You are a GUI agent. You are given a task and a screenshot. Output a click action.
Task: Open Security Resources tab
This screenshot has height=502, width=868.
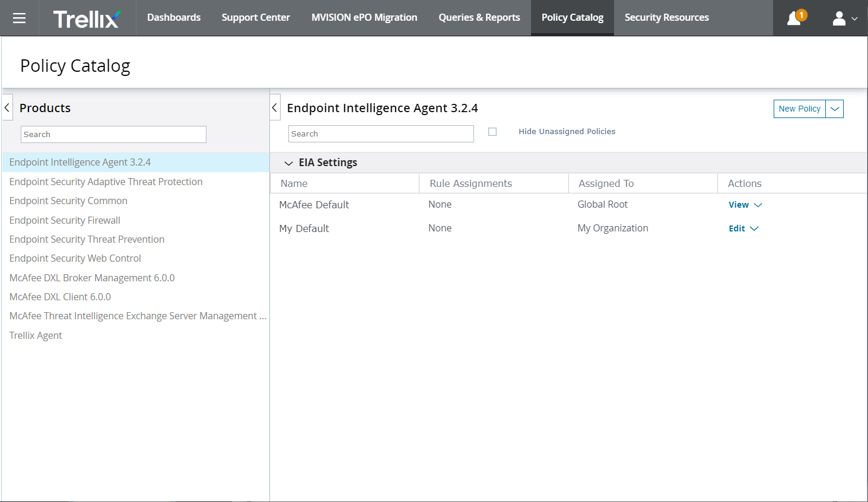pyautogui.click(x=667, y=18)
